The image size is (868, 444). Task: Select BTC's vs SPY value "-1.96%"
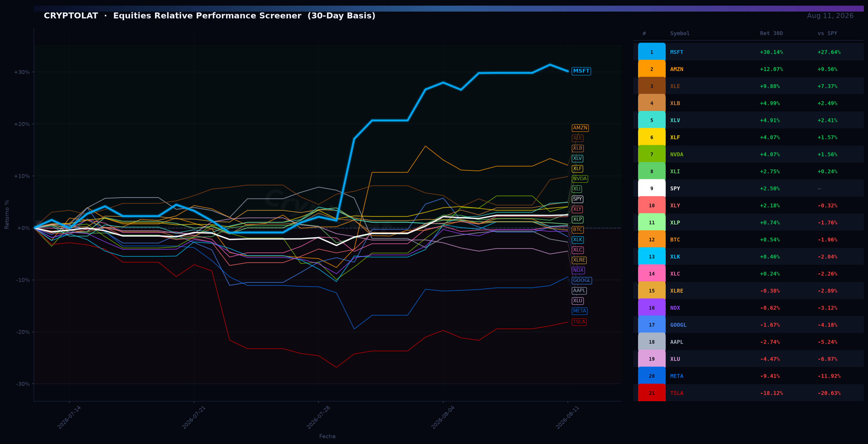point(827,240)
